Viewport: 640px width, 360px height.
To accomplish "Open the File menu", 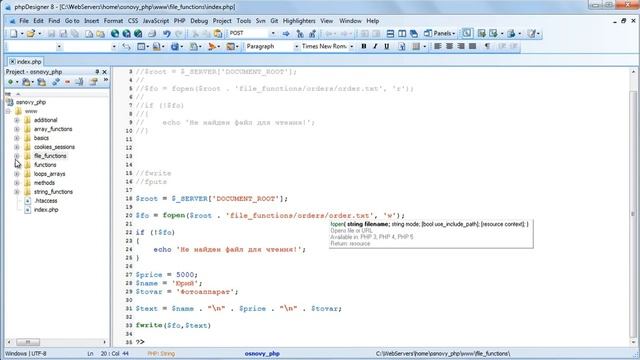I will tap(24, 21).
